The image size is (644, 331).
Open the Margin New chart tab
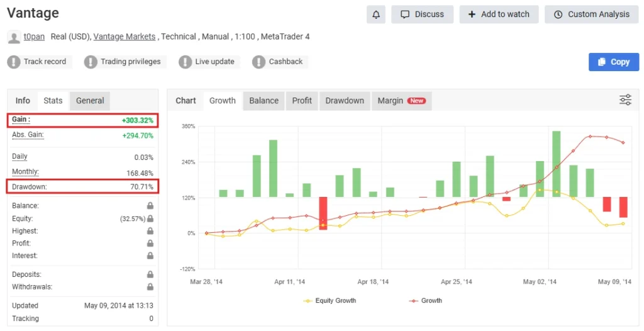pyautogui.click(x=402, y=101)
